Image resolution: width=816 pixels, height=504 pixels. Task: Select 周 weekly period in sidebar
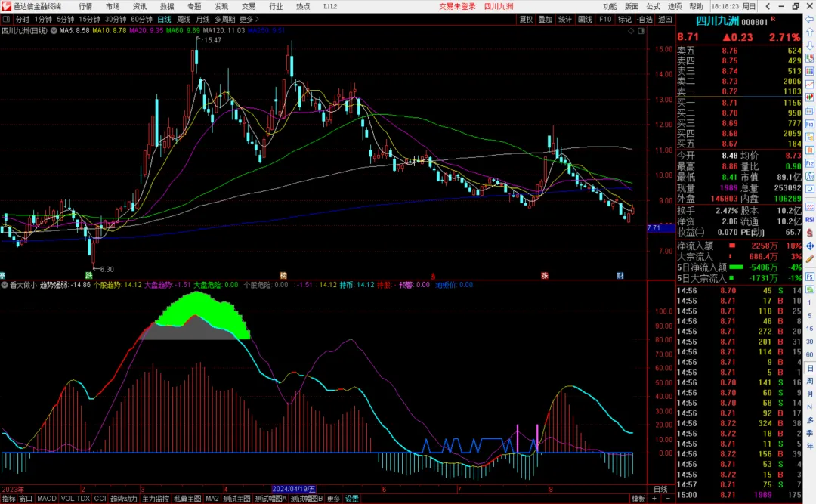point(810,381)
